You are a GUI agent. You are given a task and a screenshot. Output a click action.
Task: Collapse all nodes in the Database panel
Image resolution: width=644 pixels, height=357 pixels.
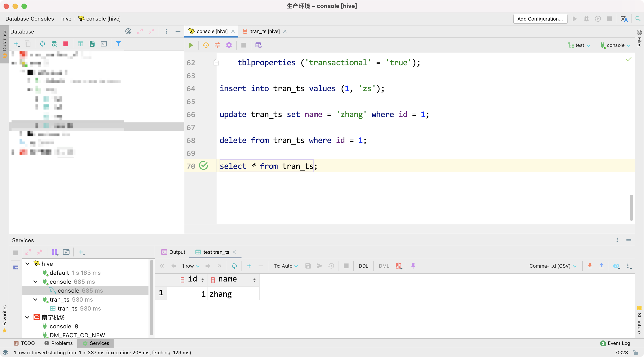(152, 31)
